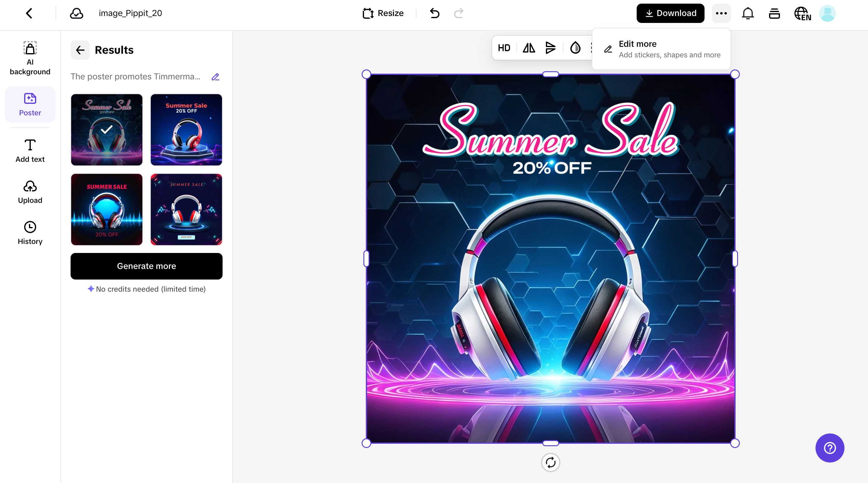This screenshot has height=483, width=868.
Task: Select the AI background tool
Action: click(x=30, y=57)
